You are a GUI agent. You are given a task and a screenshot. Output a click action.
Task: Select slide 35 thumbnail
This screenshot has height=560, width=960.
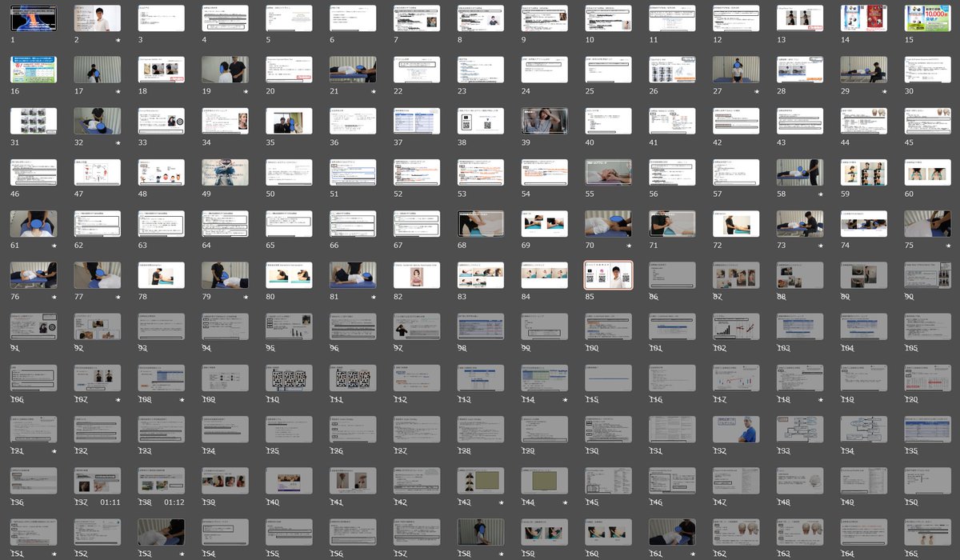point(289,121)
